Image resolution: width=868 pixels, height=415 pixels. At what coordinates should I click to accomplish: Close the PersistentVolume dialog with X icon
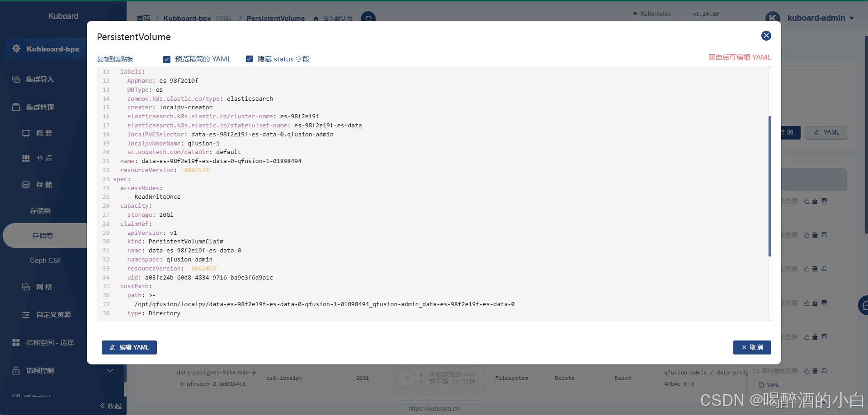(x=766, y=36)
